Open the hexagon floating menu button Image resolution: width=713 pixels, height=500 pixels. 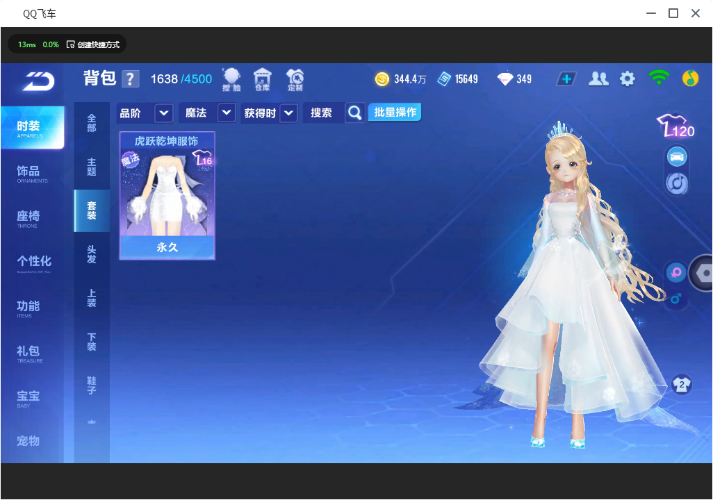click(702, 273)
